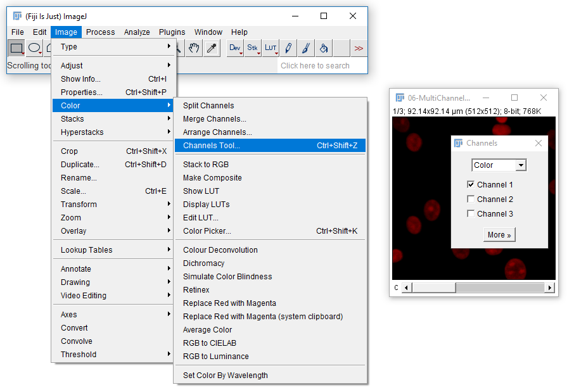Viewport: 574px width, 392px height.
Task: Open the Color mode dropdown in Channels
Action: [499, 165]
